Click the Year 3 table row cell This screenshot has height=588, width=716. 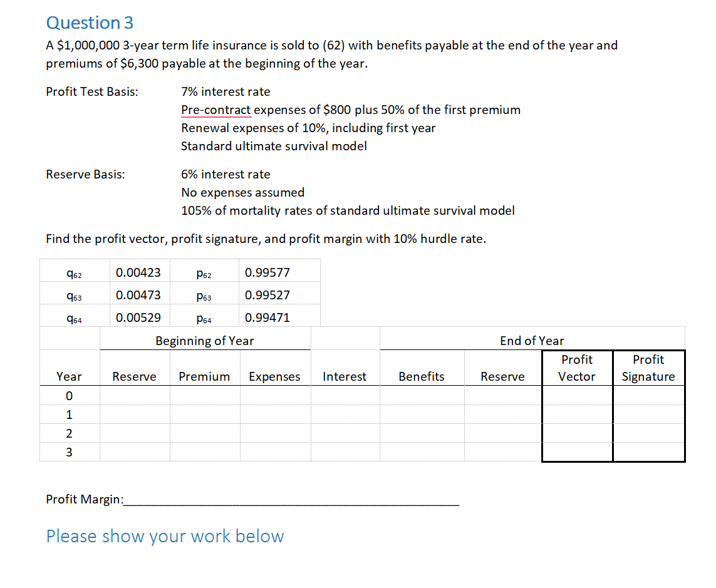[x=69, y=451]
